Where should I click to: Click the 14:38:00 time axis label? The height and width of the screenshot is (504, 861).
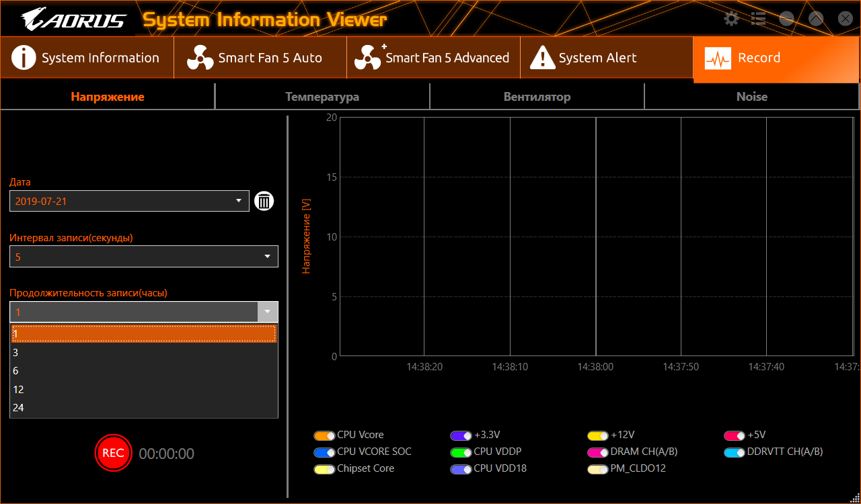coord(595,367)
